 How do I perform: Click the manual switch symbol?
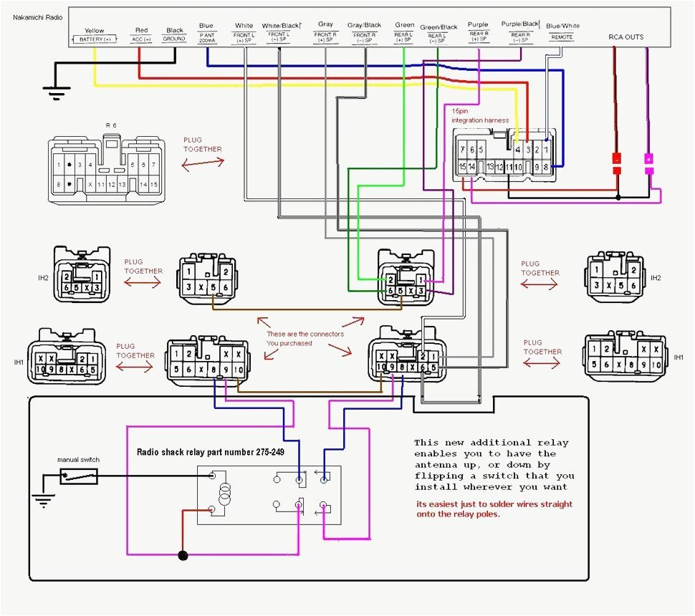pyautogui.click(x=79, y=475)
